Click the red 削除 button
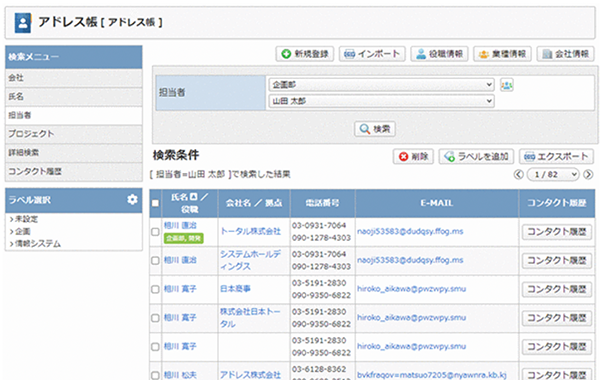The image size is (600, 380). pos(413,157)
